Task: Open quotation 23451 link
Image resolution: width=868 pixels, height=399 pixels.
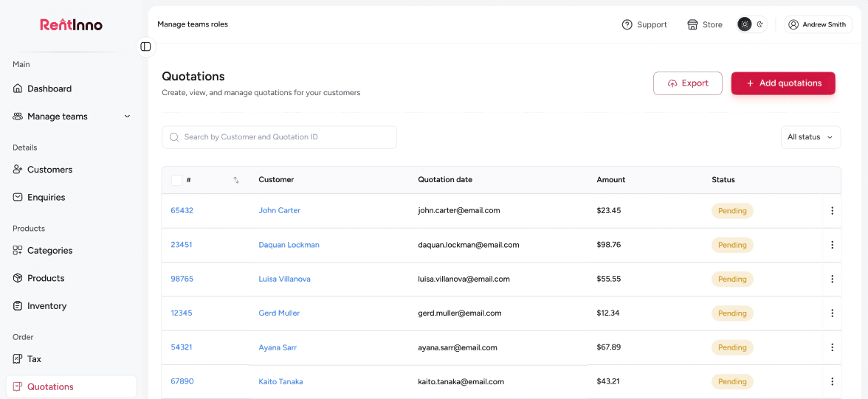Action: coord(182,245)
